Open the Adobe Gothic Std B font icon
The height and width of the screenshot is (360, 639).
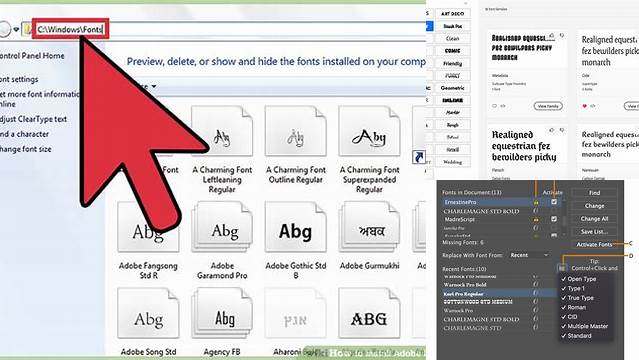click(x=295, y=227)
